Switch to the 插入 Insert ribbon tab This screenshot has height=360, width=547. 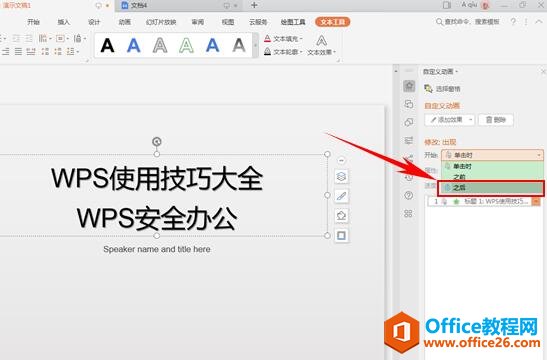tap(63, 22)
